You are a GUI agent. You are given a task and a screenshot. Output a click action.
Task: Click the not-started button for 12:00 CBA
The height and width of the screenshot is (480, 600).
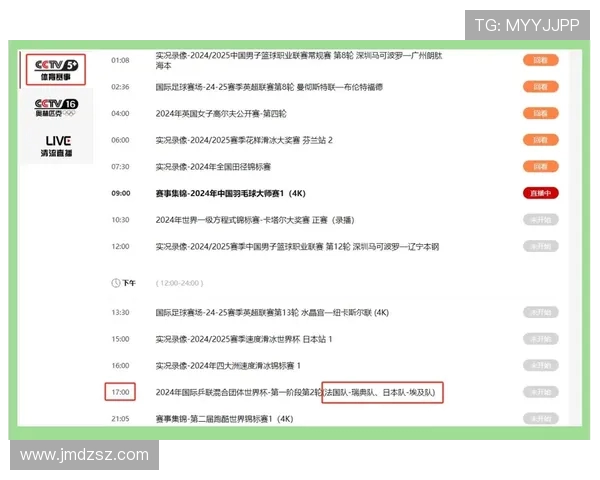[541, 246]
